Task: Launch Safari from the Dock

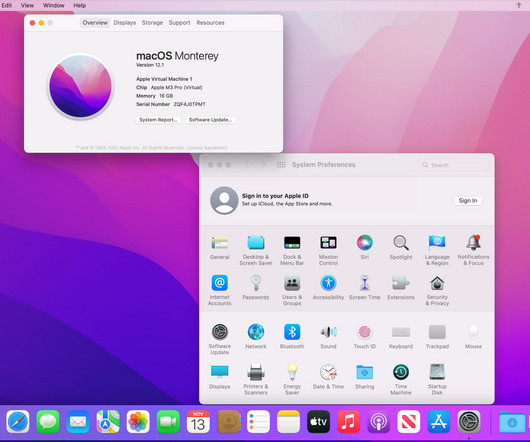Action: (x=18, y=421)
